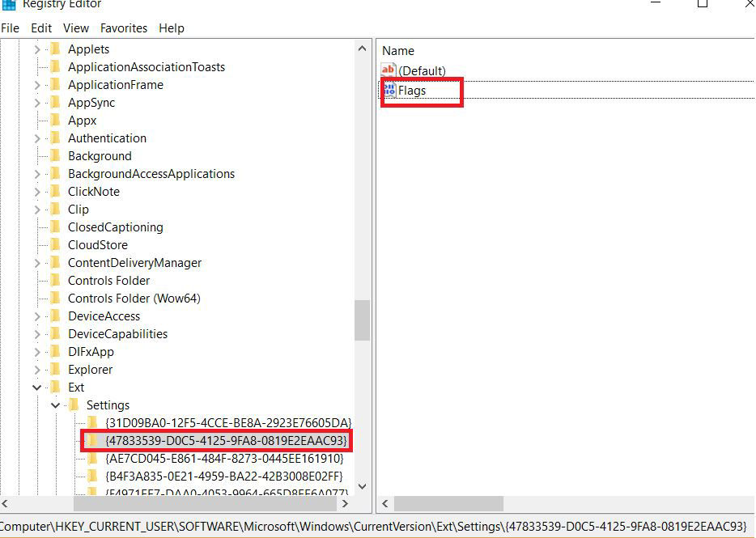The image size is (756, 538).
Task: Select the DIFxApp key
Action: [x=91, y=352]
